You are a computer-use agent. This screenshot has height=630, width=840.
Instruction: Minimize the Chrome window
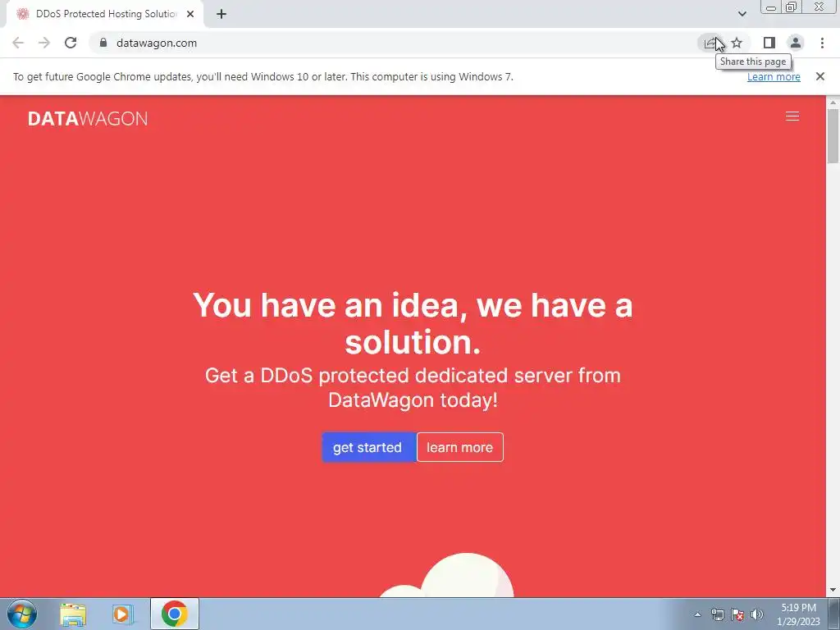771,7
